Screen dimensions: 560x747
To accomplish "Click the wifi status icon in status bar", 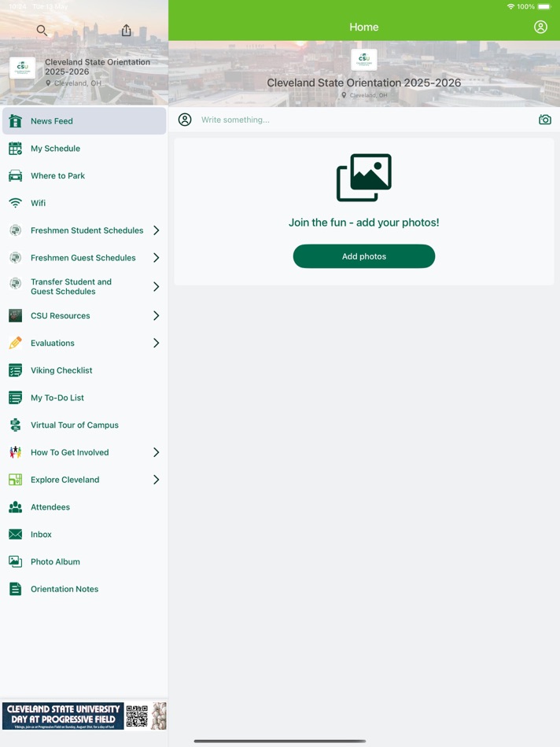I will pos(511,6).
